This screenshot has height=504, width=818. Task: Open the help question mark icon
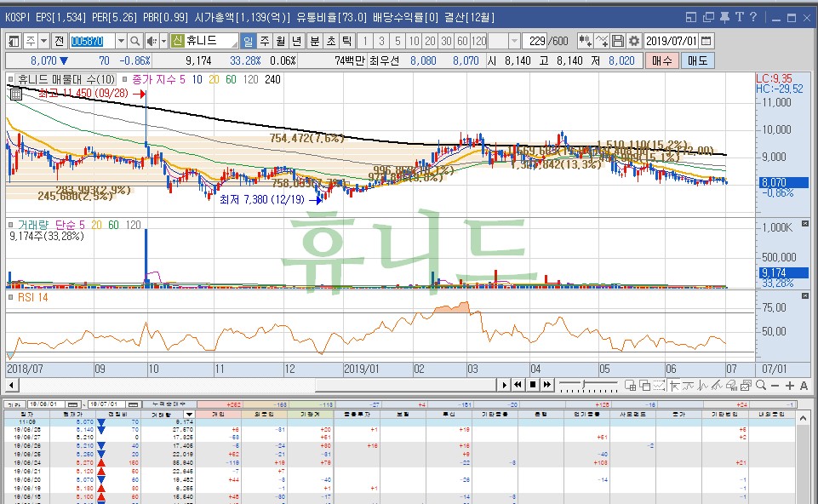tap(752, 17)
